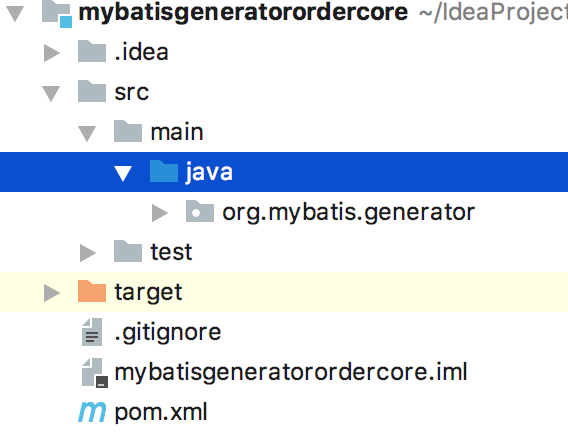Collapse the src folder arrow
568x432 pixels.
click(x=51, y=93)
